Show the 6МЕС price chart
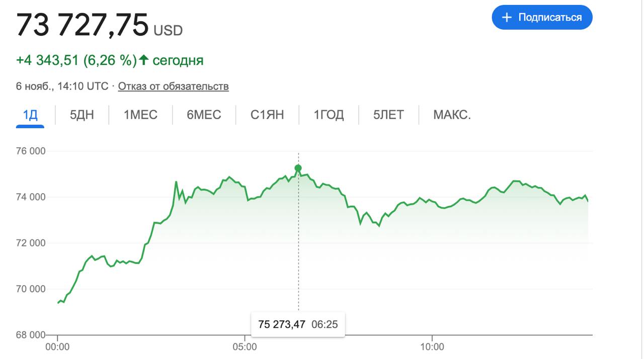The height and width of the screenshot is (359, 644). 204,115
